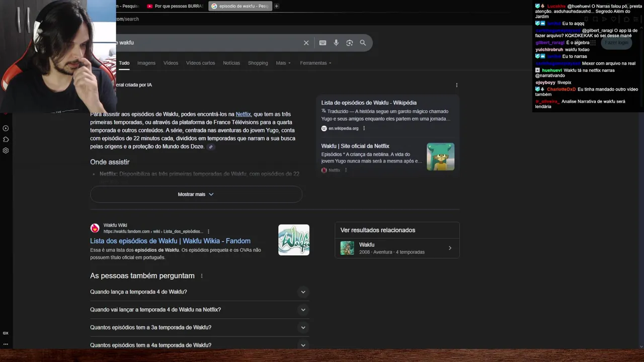
Task: Clear the search query with the X icon
Action: tap(306, 43)
